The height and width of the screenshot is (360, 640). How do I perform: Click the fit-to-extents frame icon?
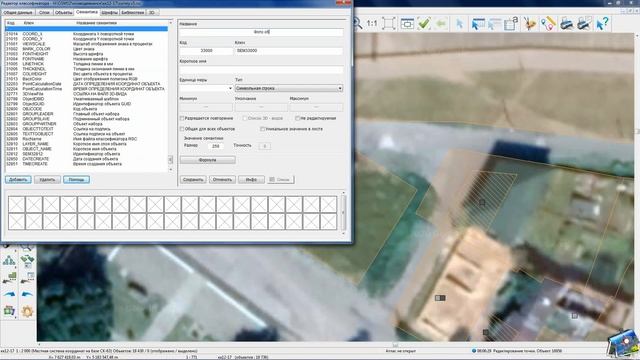coord(389,23)
